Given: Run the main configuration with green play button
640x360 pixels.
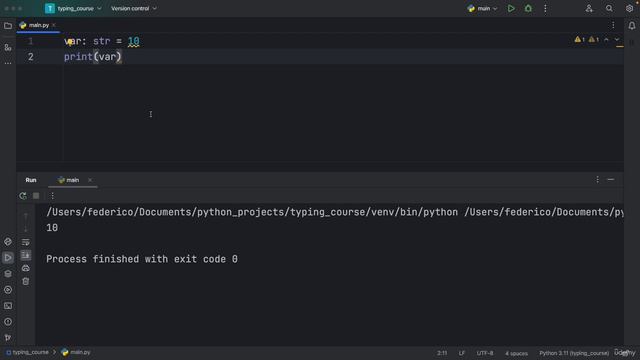Looking at the screenshot, I should click(511, 8).
